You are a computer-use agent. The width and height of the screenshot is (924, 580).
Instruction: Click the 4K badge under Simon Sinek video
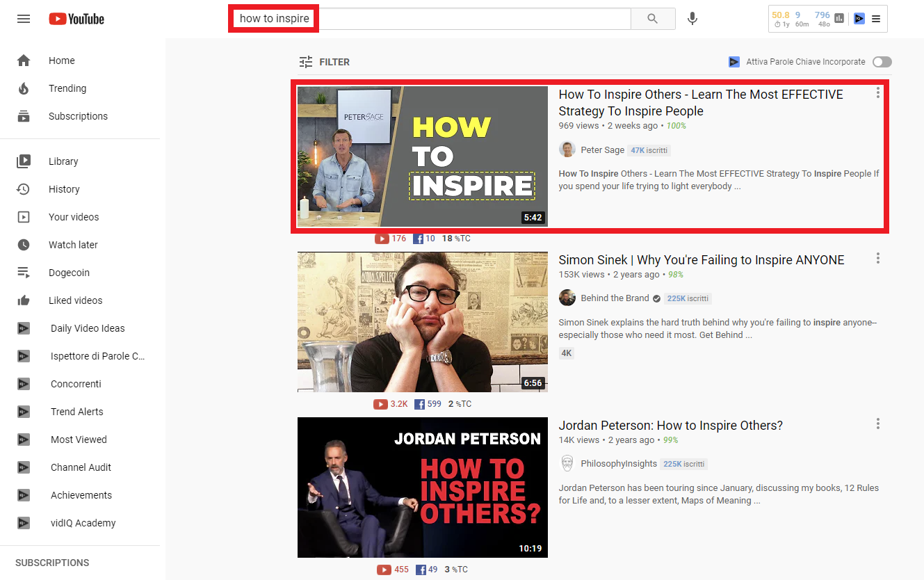tap(567, 353)
